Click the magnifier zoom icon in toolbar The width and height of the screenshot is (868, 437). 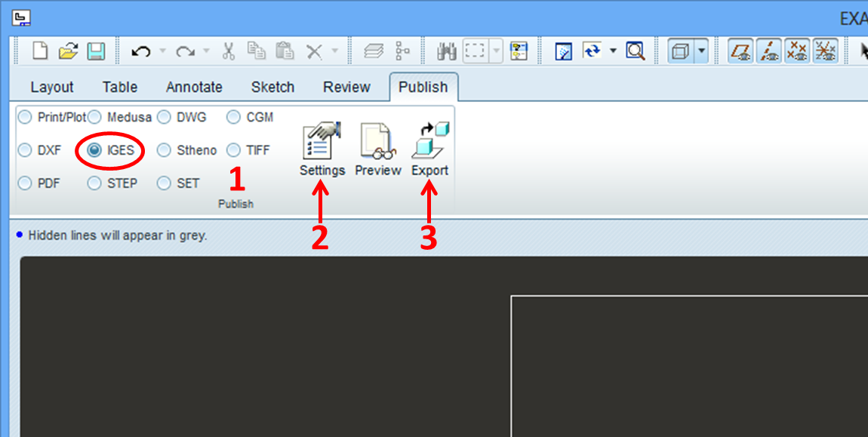coord(636,51)
